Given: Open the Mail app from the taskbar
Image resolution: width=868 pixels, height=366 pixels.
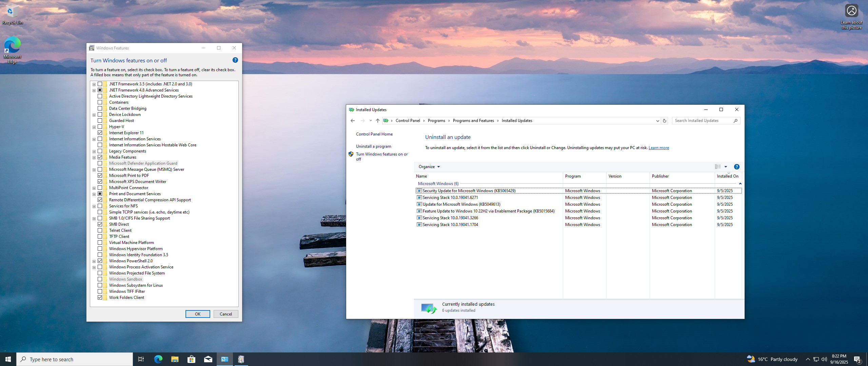Looking at the screenshot, I should point(208,359).
